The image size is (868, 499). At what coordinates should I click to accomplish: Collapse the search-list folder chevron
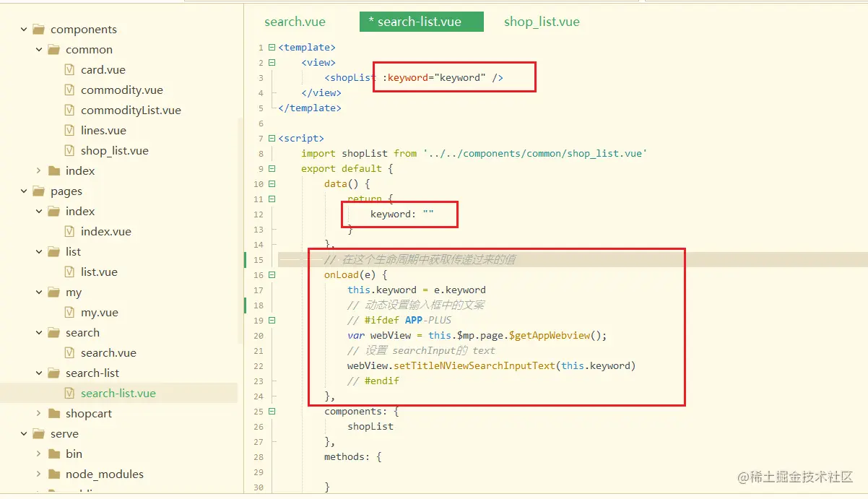[x=39, y=373]
